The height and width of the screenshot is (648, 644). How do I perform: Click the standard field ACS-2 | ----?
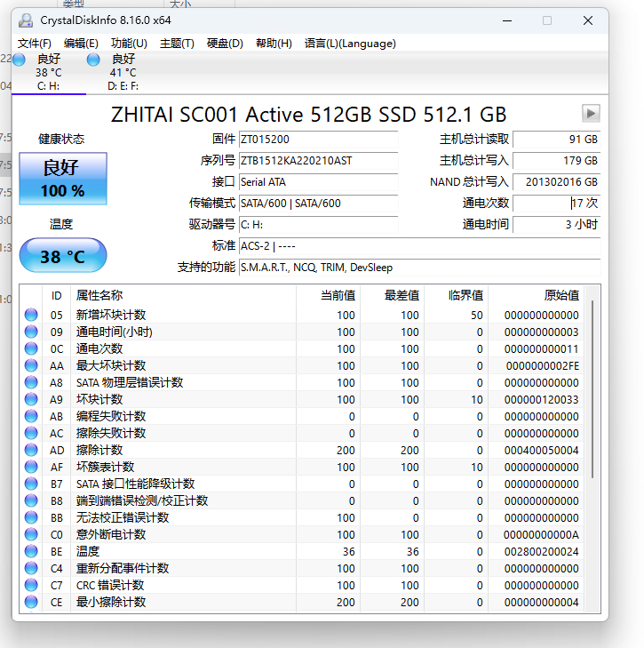[419, 246]
